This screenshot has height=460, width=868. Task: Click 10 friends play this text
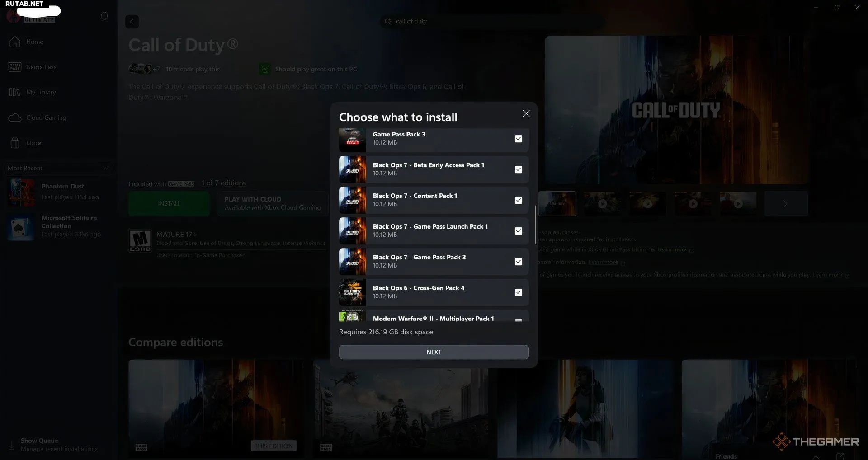coord(193,69)
